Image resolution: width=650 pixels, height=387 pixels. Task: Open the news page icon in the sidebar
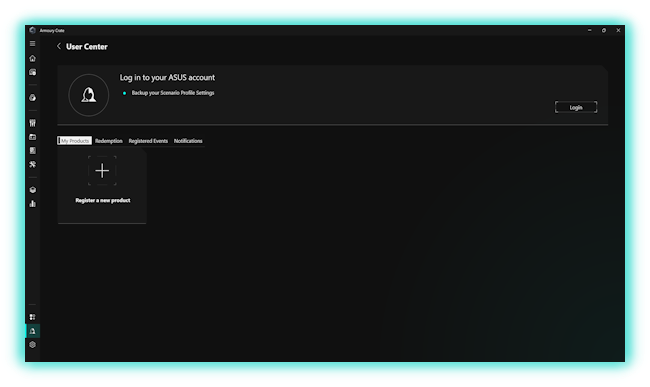click(x=33, y=150)
